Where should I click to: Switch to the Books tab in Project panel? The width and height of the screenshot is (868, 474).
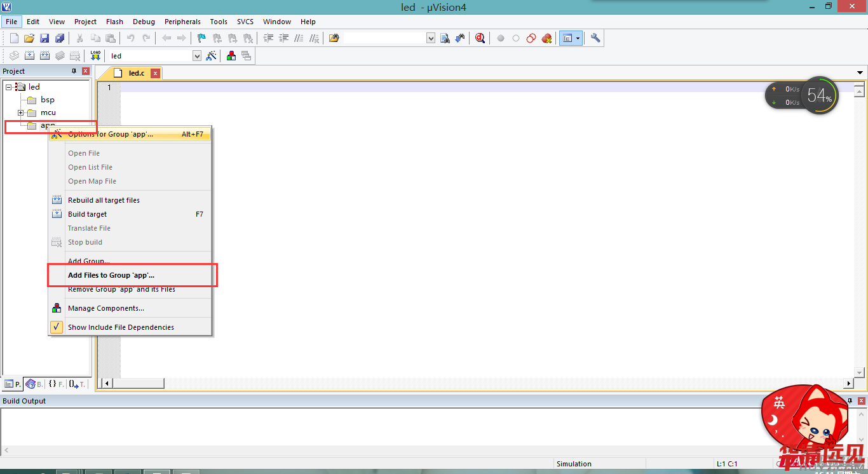pos(34,384)
